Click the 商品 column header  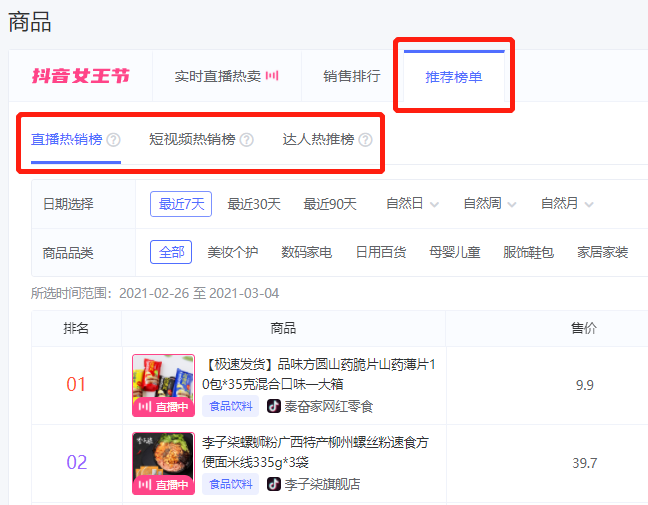click(283, 328)
